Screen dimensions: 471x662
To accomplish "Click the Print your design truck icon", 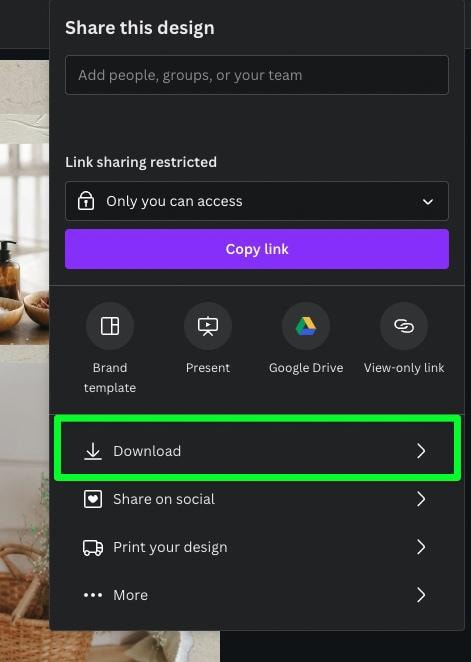I will [93, 548].
